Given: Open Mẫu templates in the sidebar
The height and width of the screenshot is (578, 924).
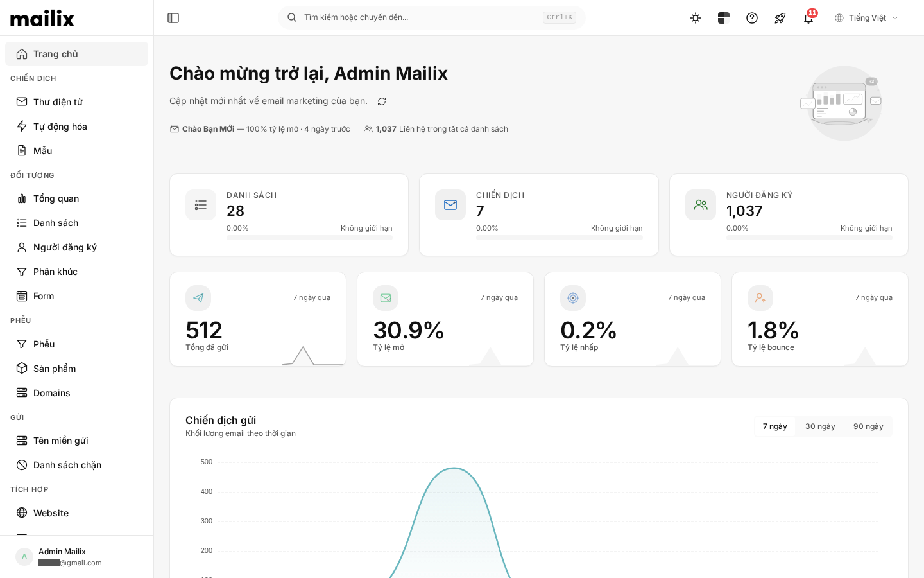Looking at the screenshot, I should tap(76, 151).
